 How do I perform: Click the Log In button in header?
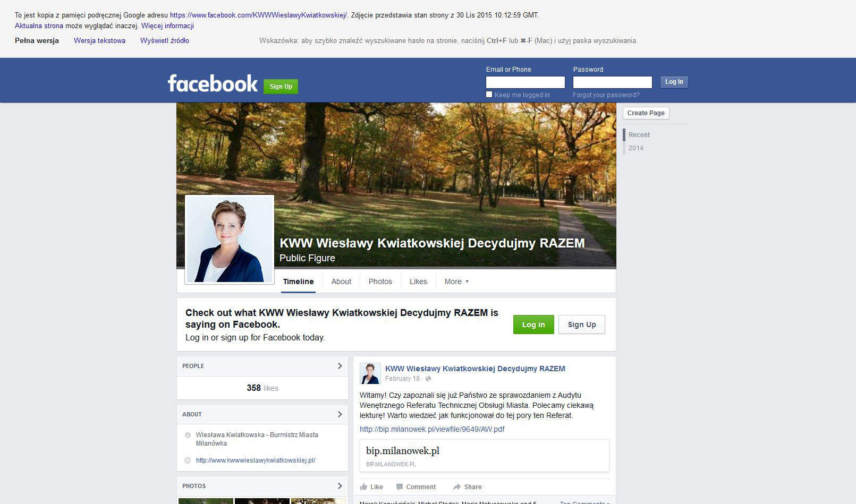click(674, 82)
